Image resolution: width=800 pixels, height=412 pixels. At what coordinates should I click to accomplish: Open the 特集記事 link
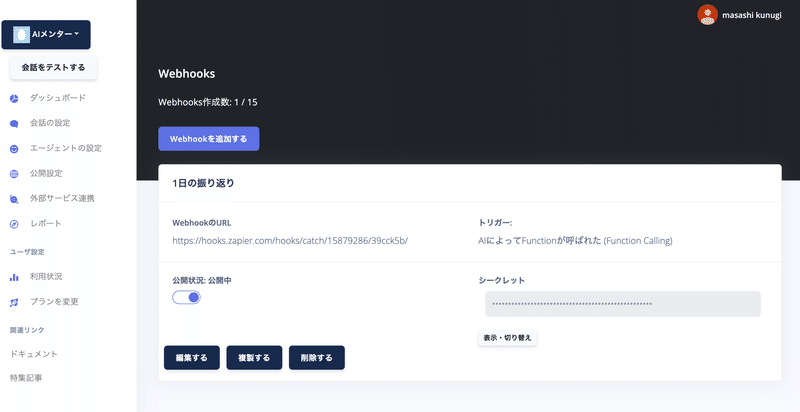pyautogui.click(x=26, y=378)
